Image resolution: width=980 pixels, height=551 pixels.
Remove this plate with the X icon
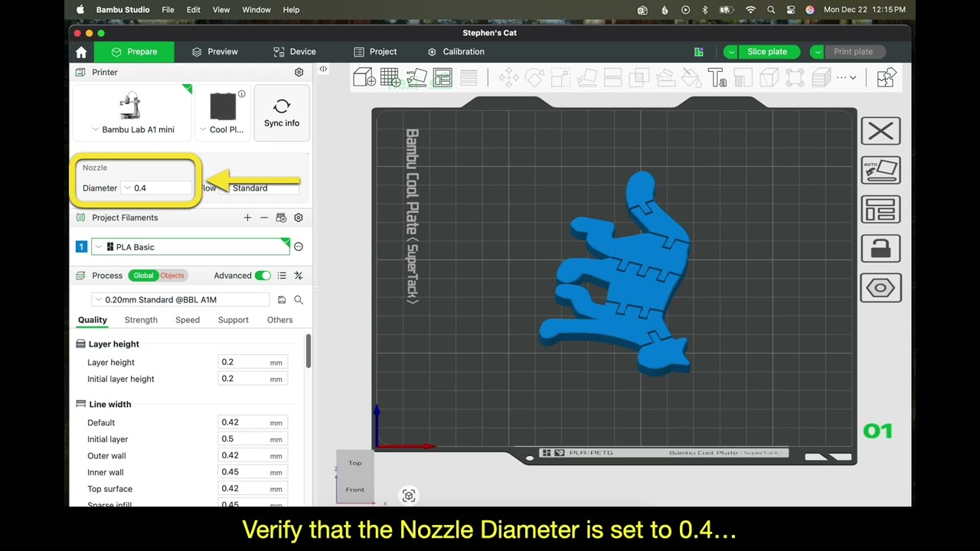pyautogui.click(x=880, y=131)
